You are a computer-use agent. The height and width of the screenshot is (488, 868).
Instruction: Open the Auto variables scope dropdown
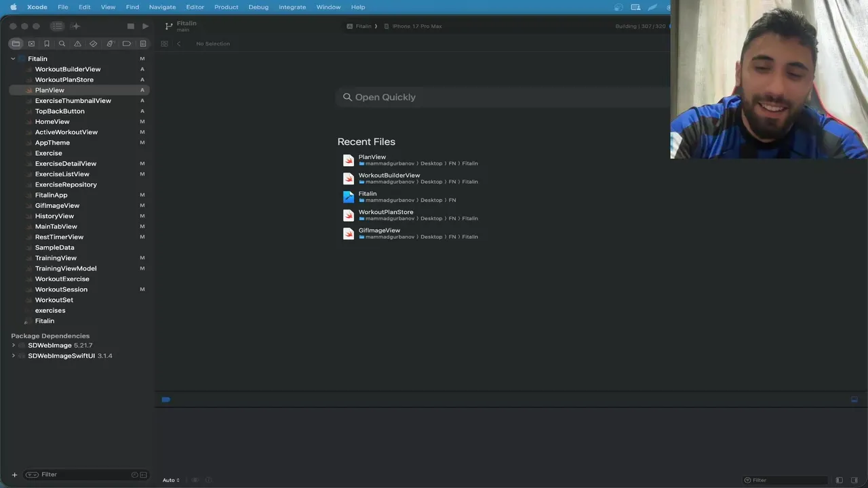(171, 480)
